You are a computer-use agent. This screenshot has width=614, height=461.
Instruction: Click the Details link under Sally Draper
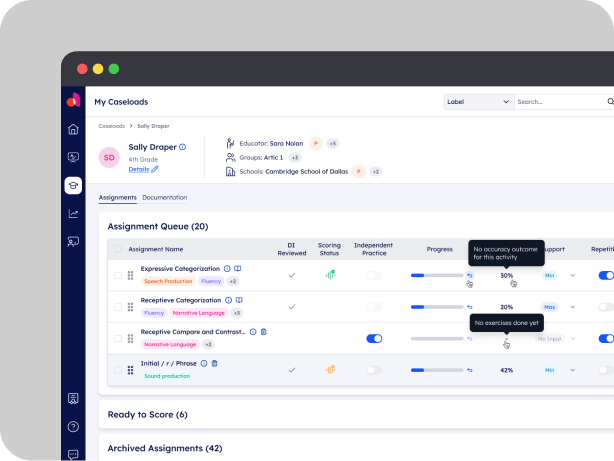coord(139,169)
